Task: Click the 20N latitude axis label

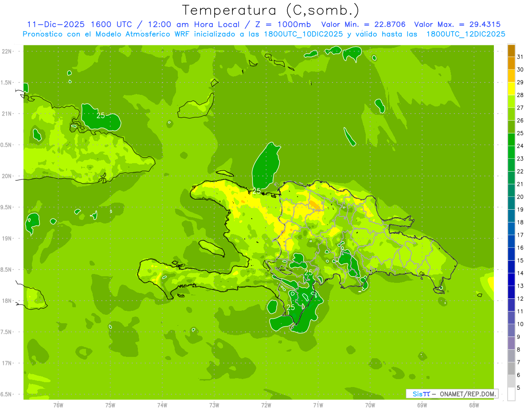Action: pyautogui.click(x=8, y=176)
